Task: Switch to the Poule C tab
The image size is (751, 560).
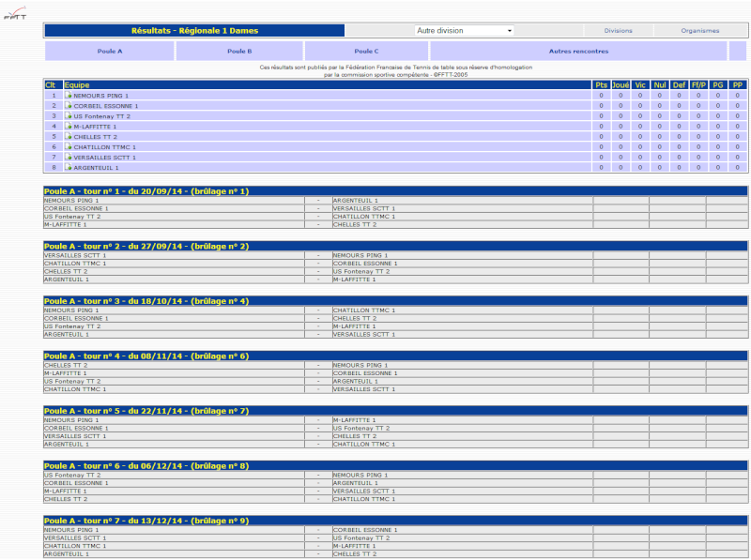Action: 366,52
